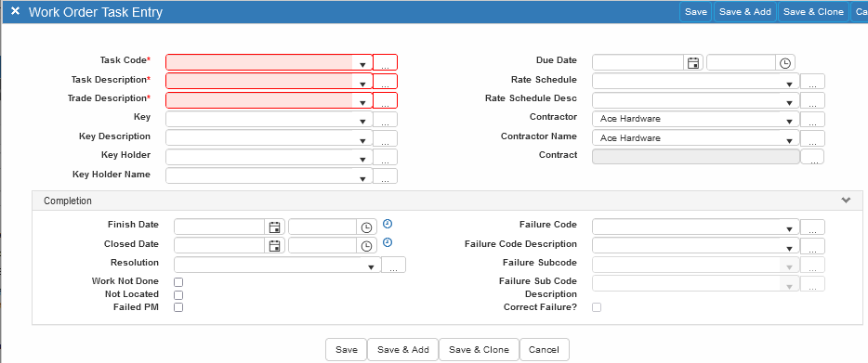Check the Work Not Done checkbox
868x363 pixels.
178,282
